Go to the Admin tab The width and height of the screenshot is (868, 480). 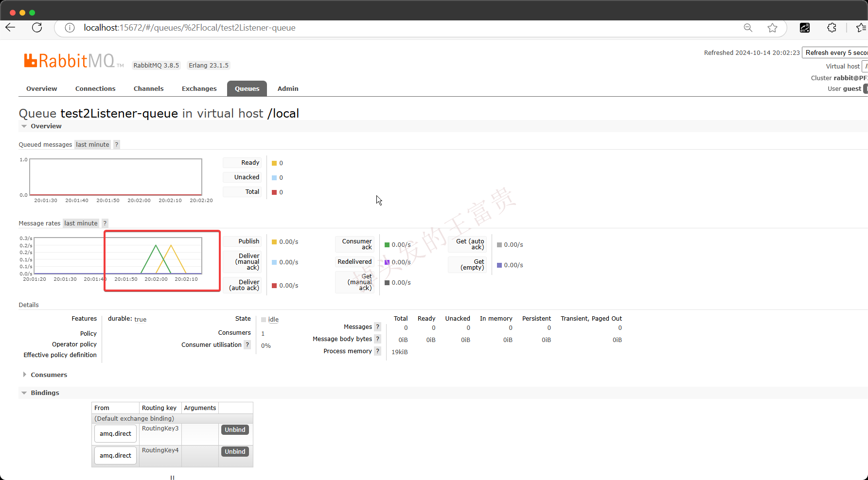288,88
